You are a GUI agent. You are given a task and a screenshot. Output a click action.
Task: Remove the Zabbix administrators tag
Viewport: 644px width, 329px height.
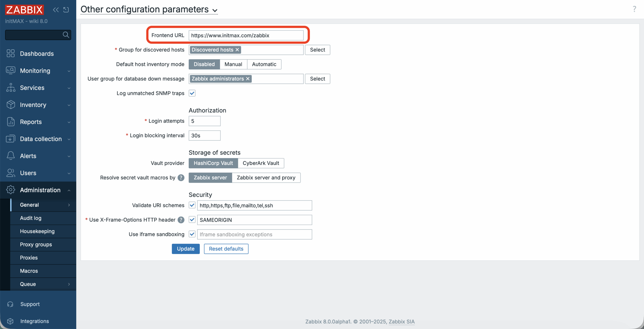(248, 79)
